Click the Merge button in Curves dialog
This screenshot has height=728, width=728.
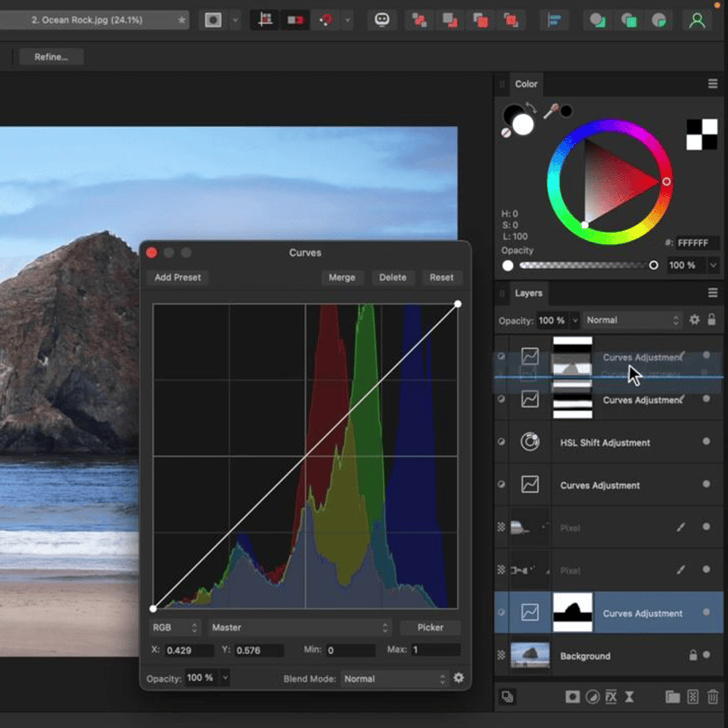point(342,277)
